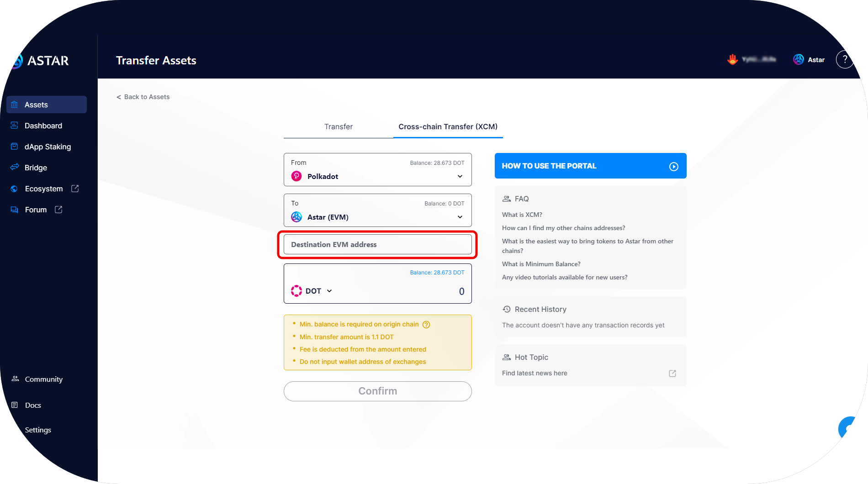This screenshot has width=868, height=484.
Task: Switch to the Transfer tab
Action: (x=338, y=127)
